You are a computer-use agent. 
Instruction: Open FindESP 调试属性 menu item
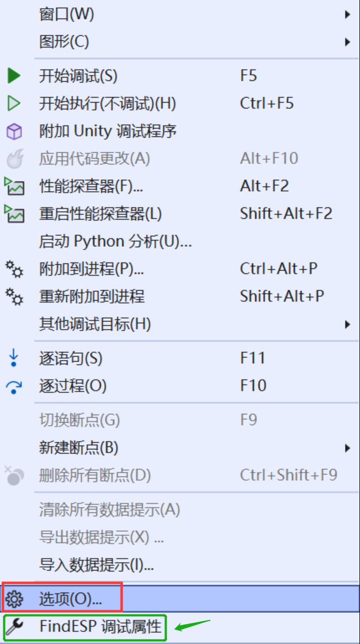point(180,627)
